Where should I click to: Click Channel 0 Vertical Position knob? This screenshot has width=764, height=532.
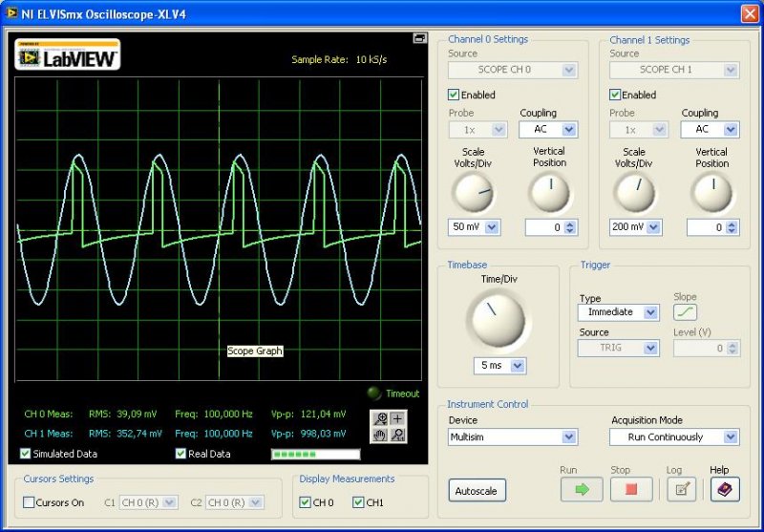click(x=550, y=193)
